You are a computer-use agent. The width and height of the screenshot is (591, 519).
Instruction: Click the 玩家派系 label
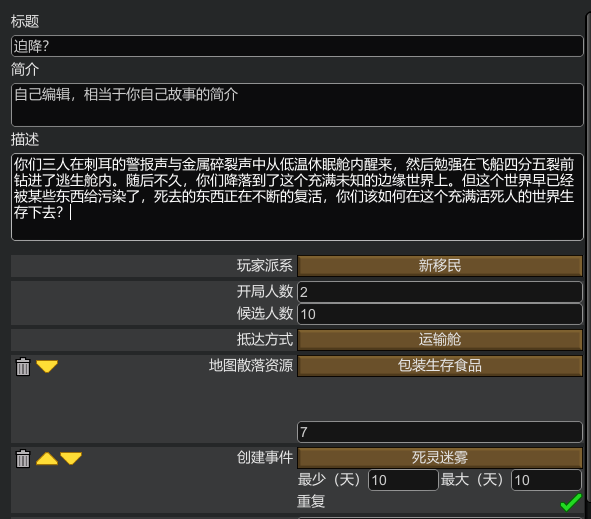265,266
